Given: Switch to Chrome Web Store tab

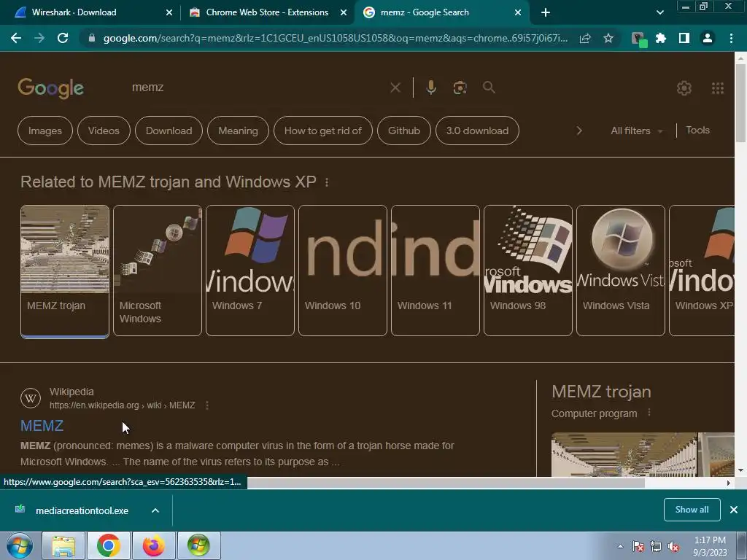Looking at the screenshot, I should coord(266,12).
